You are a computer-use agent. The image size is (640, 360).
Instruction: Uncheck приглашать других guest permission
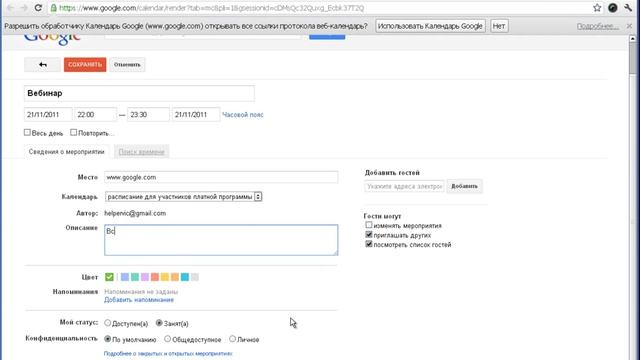(x=369, y=235)
